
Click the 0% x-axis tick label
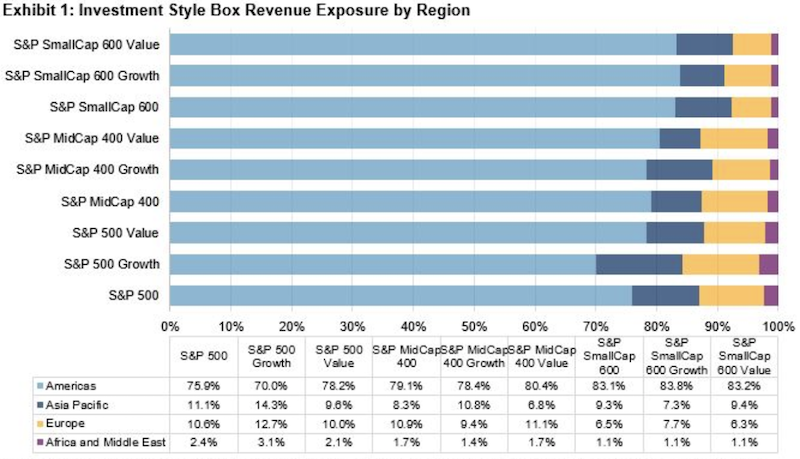[x=170, y=326]
